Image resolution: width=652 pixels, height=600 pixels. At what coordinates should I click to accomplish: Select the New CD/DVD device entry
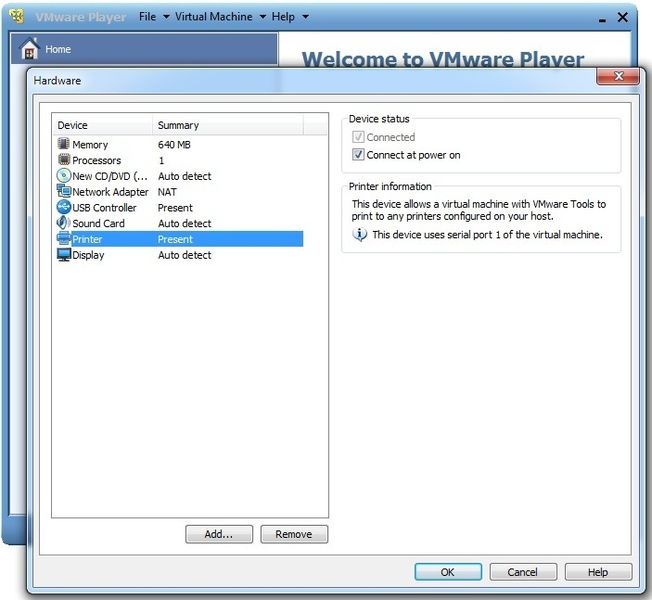[x=110, y=176]
